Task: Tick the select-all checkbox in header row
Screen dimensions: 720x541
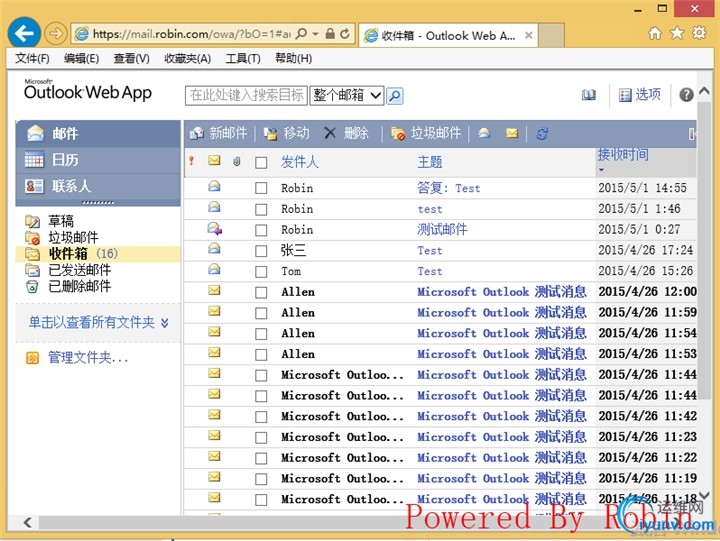Action: 261,163
